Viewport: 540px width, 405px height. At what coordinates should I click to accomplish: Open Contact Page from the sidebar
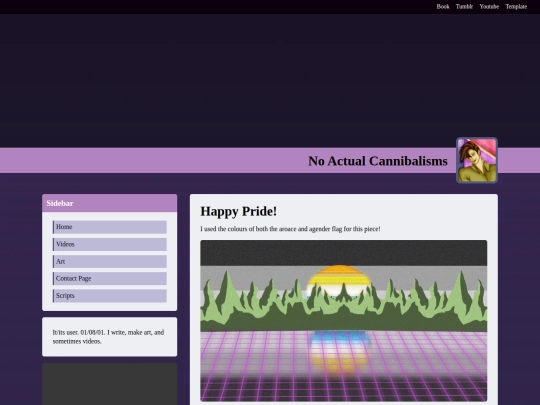pos(110,279)
